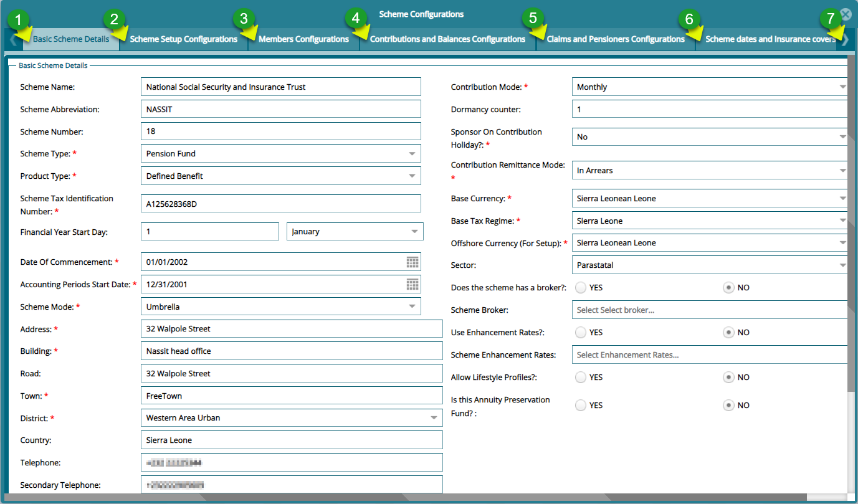Expand the financial year month dropdown
This screenshot has width=858, height=504.
[x=414, y=232]
